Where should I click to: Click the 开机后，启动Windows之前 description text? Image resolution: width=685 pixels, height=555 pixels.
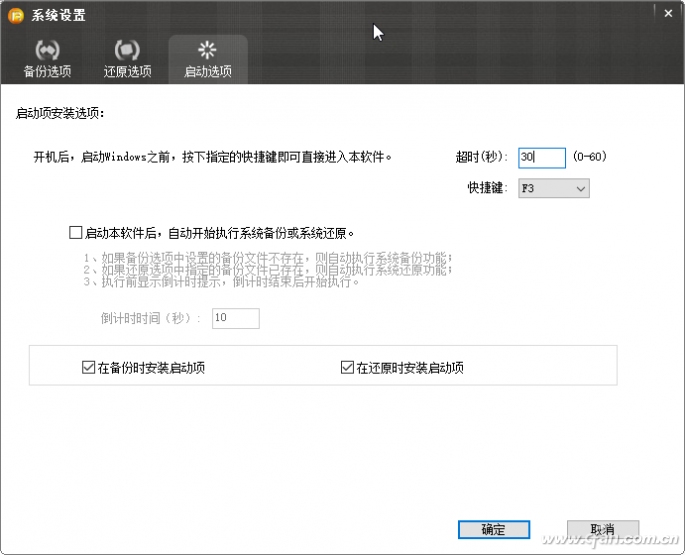pos(212,156)
